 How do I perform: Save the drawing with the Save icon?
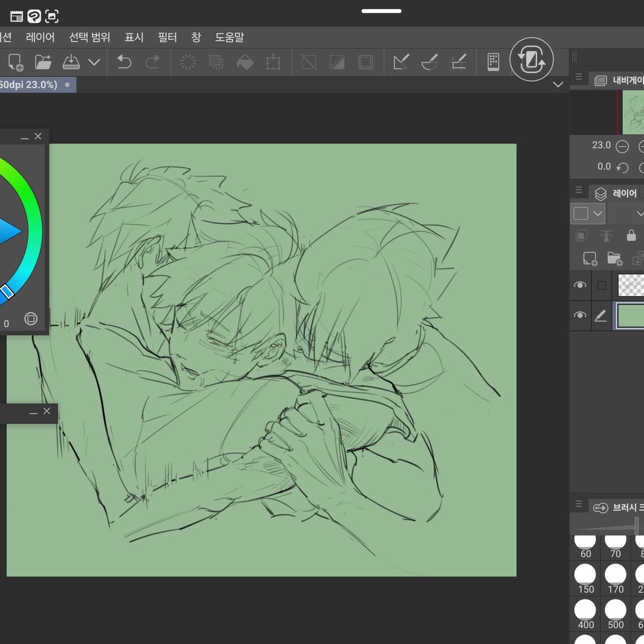pyautogui.click(x=71, y=62)
